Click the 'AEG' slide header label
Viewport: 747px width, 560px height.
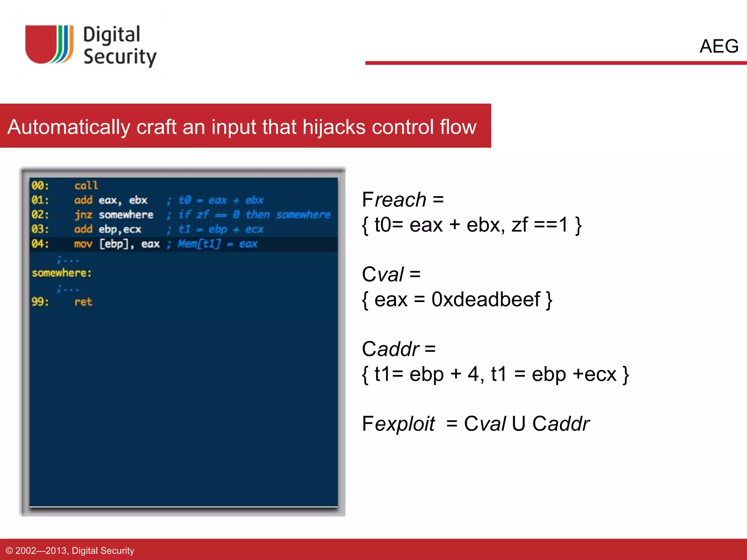pyautogui.click(x=719, y=46)
